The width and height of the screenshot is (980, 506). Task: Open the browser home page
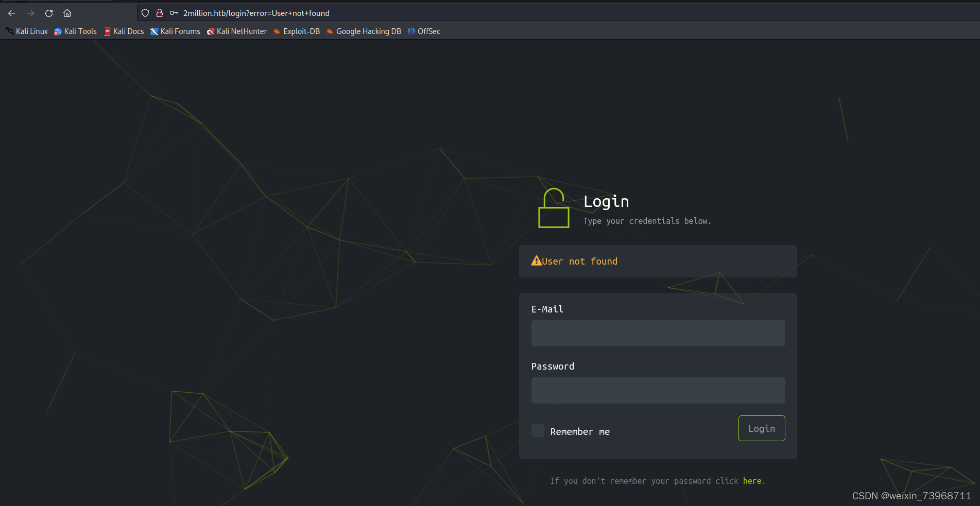click(x=67, y=13)
